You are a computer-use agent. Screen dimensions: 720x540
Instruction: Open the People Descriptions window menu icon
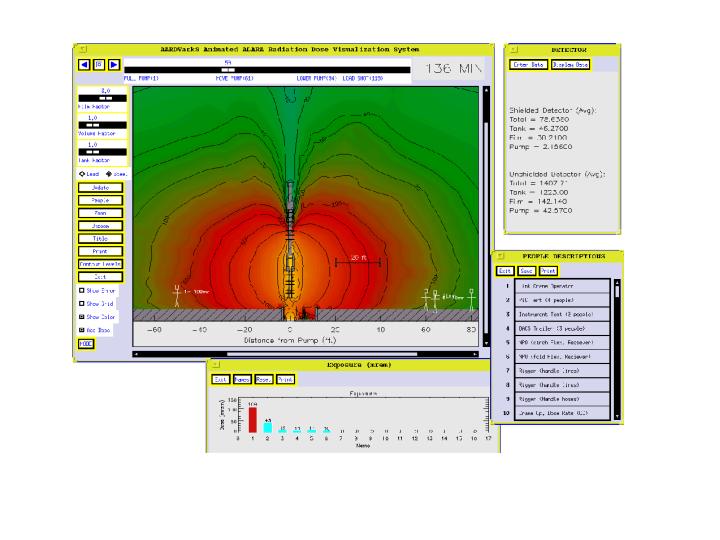(501, 256)
